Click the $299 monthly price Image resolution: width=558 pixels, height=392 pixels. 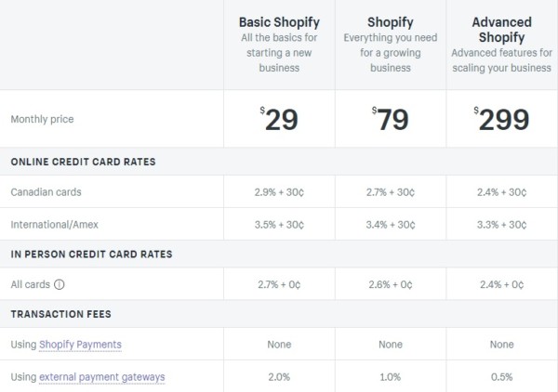(501, 120)
